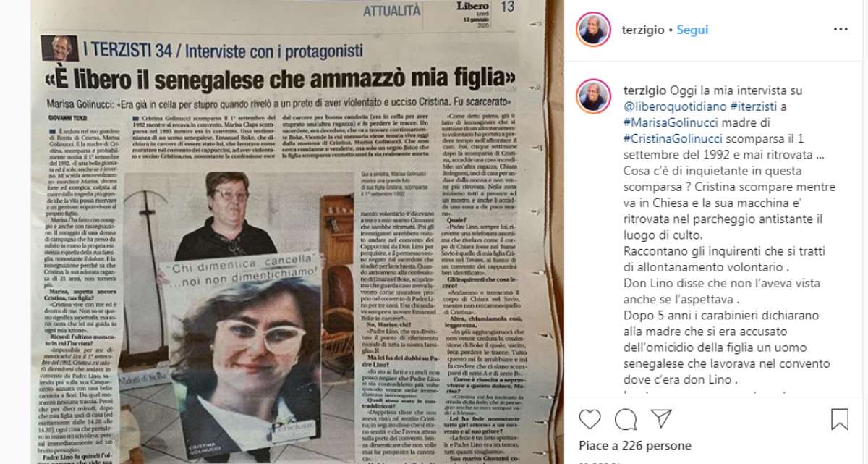Open terzigio username in header
This screenshot has width=868, height=464.
click(x=644, y=30)
